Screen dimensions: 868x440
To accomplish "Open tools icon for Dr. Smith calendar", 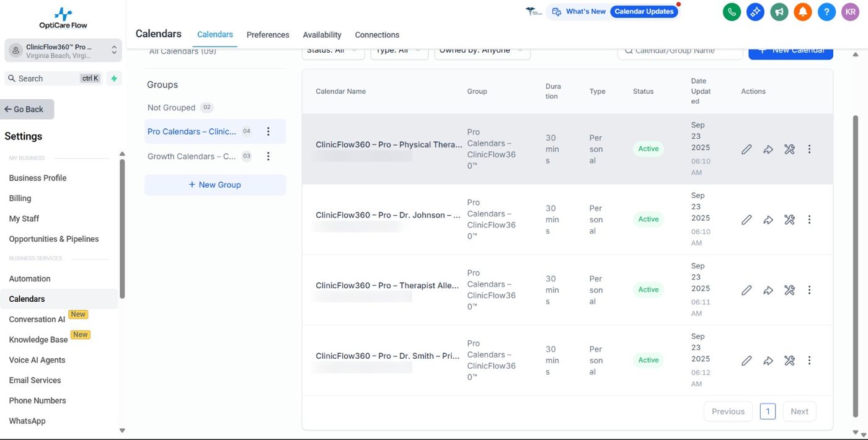I will [x=789, y=361].
